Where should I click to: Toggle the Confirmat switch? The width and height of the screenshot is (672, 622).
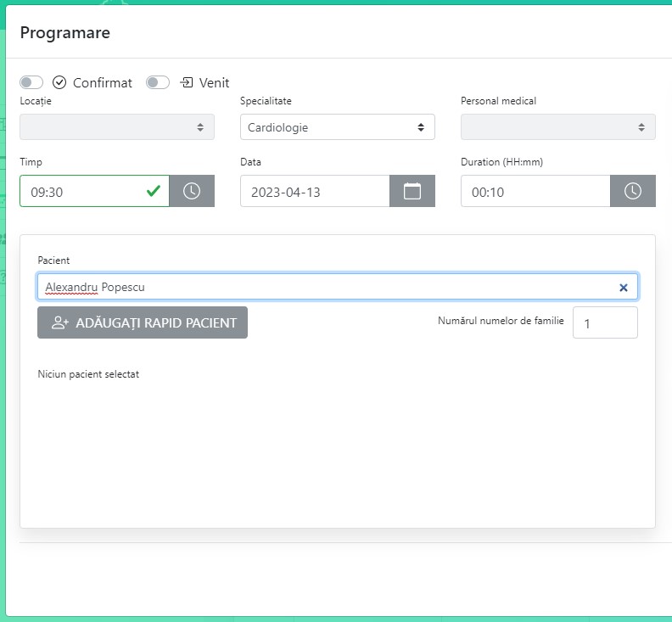point(31,82)
